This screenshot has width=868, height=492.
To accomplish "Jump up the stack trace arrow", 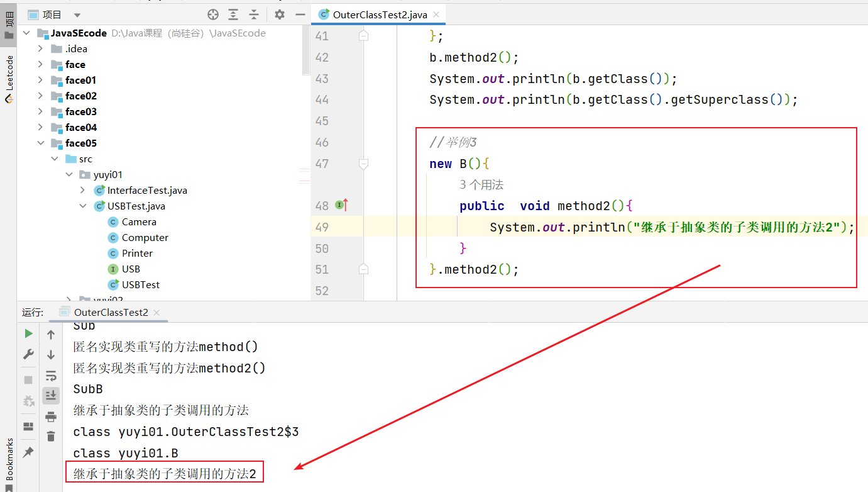I will click(x=51, y=335).
